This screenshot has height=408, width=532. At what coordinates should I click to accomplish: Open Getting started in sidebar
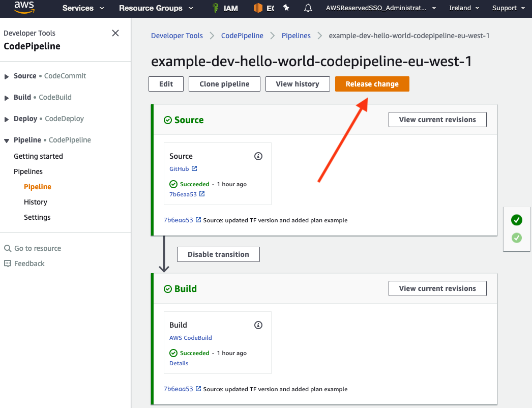[x=38, y=156]
